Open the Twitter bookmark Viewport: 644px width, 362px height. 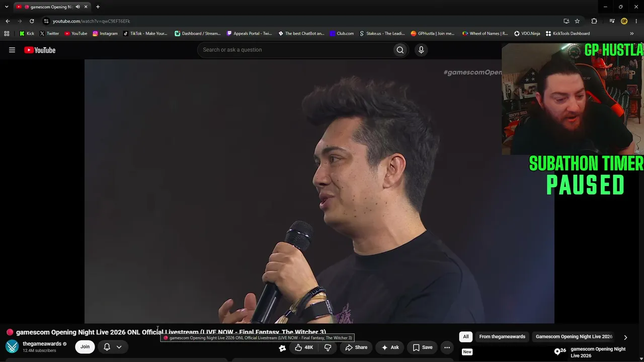click(x=49, y=34)
